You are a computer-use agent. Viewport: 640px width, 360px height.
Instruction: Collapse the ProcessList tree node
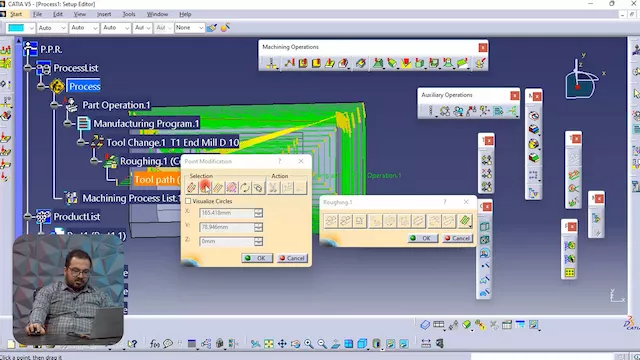click(28, 68)
